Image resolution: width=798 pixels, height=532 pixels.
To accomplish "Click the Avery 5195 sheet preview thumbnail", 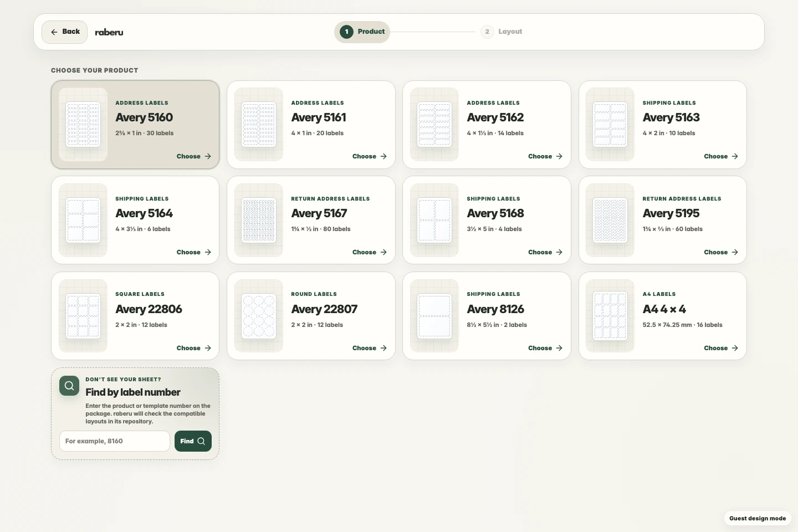I will point(610,220).
